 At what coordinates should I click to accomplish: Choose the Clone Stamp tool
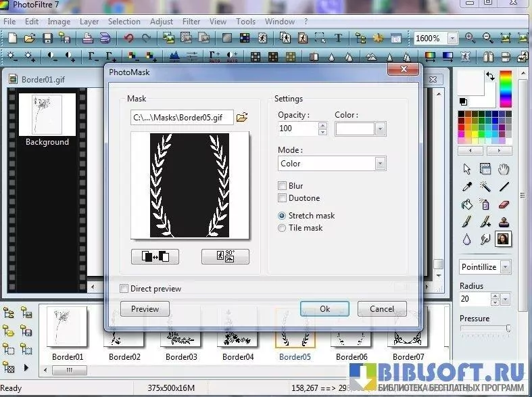click(x=503, y=222)
